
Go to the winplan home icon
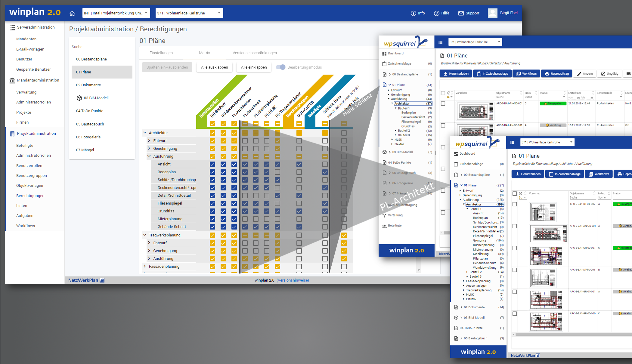(72, 13)
